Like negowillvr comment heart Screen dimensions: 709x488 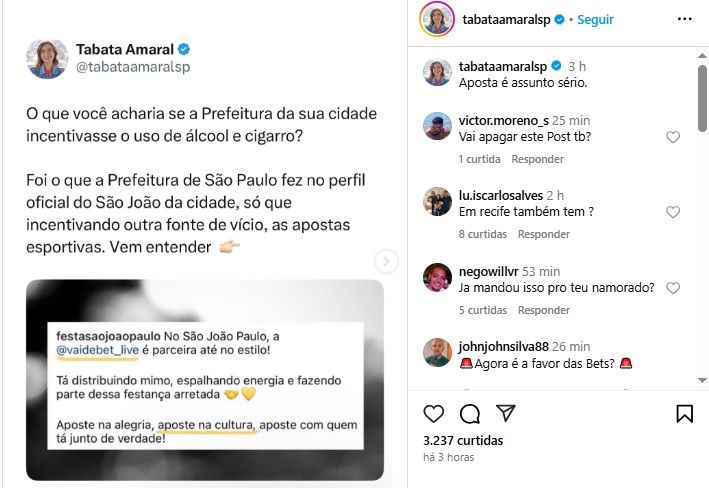(x=673, y=288)
